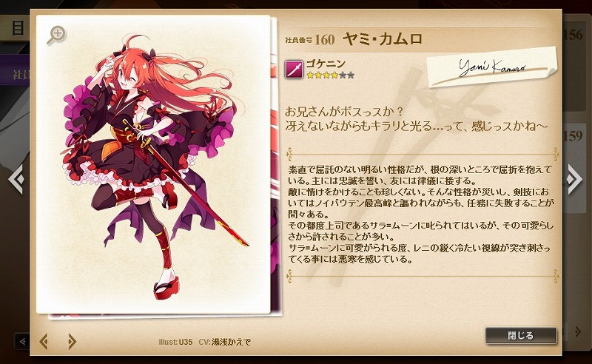Click the pink sword class icon
The image size is (592, 364).
coord(294,70)
